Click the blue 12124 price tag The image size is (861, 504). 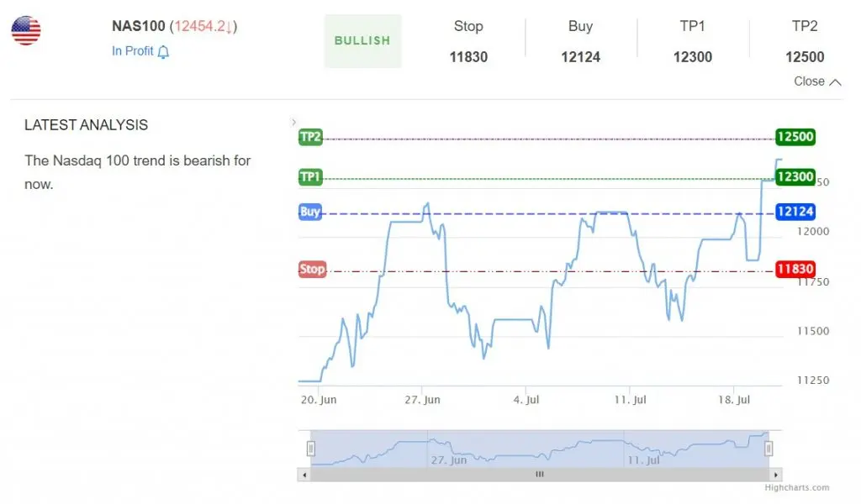coord(795,212)
